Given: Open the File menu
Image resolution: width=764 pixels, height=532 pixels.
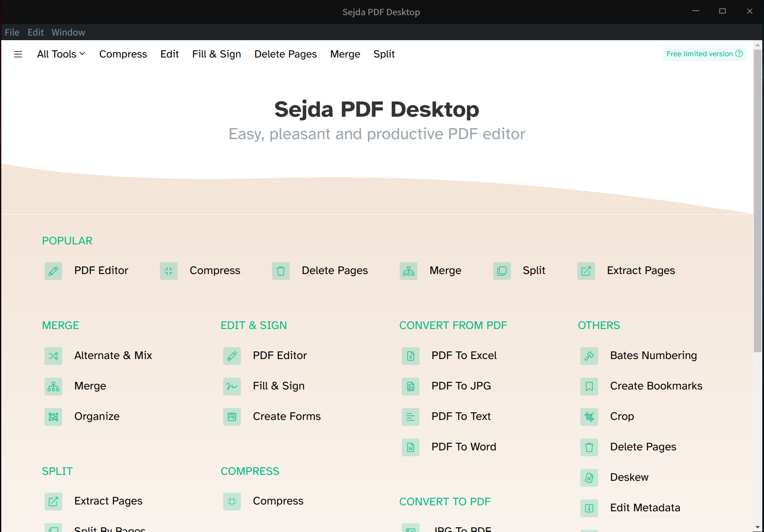Looking at the screenshot, I should tap(12, 32).
